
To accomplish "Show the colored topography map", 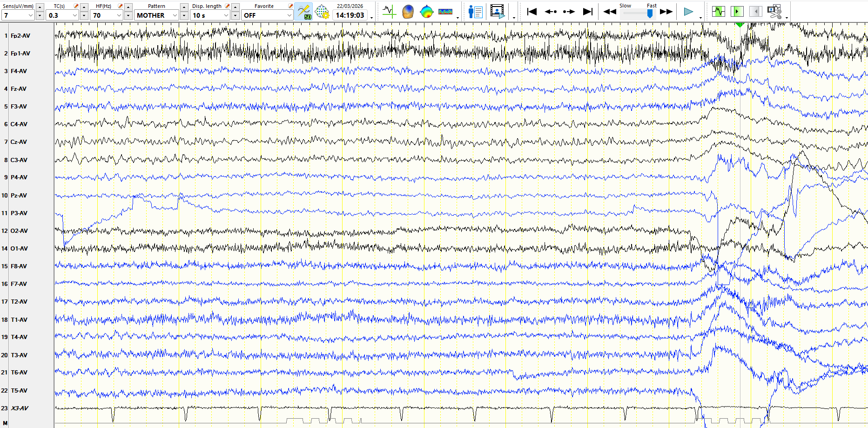I will [426, 12].
